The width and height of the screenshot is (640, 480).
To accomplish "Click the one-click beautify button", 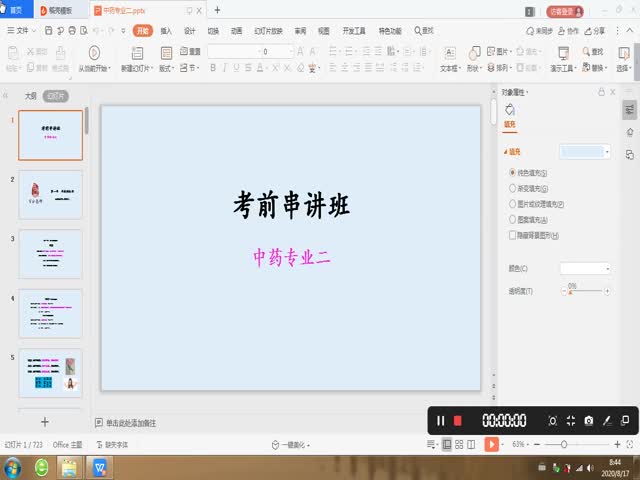I will tap(290, 444).
